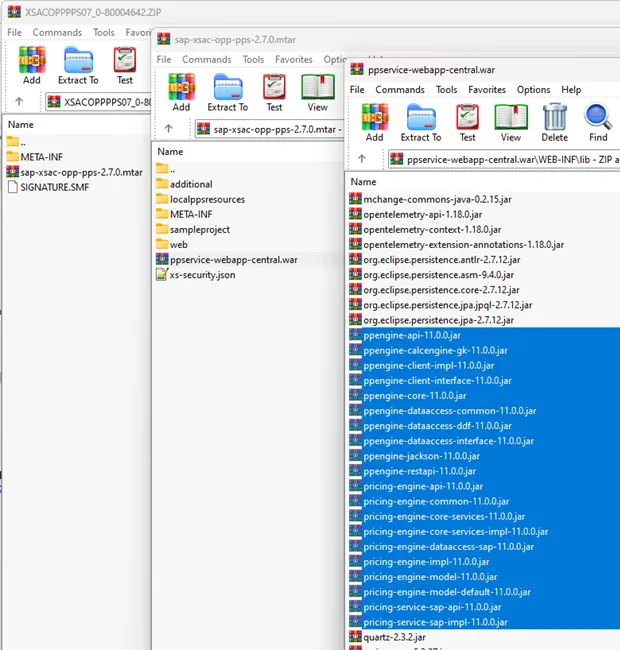Go up one level in sap-xsac-opp-pps-2.7.0.mtar window

click(168, 129)
